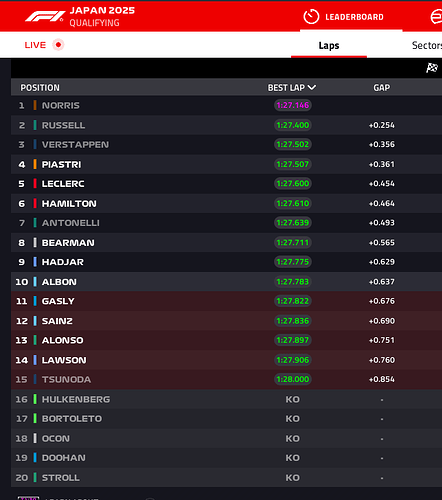Click Leclerc's red team color bar

[35, 184]
